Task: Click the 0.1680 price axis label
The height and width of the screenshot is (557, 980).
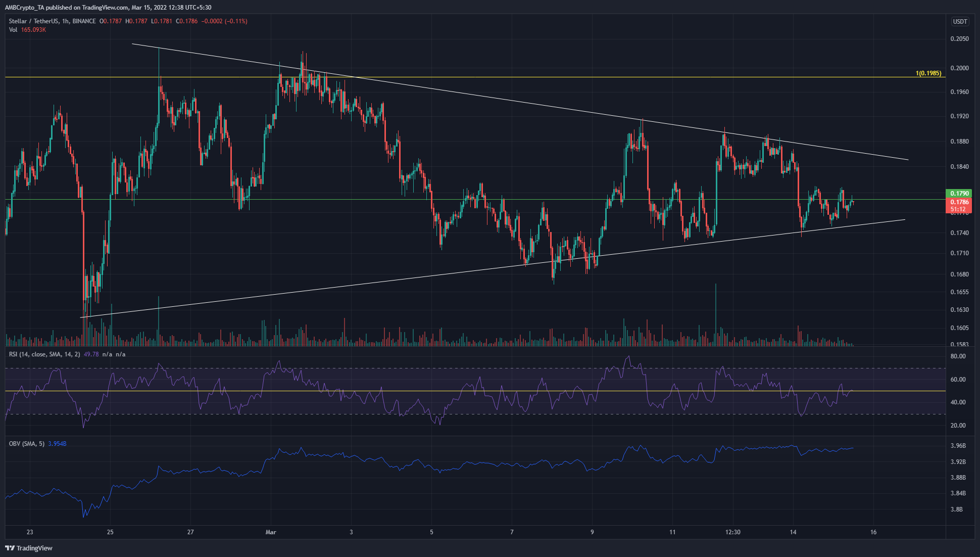Action: coord(959,274)
